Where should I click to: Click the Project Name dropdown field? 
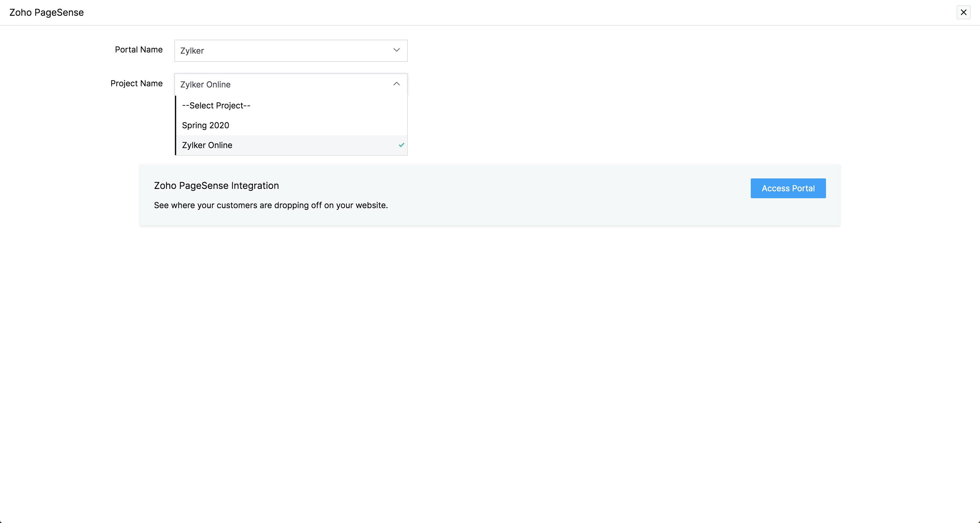coord(291,85)
